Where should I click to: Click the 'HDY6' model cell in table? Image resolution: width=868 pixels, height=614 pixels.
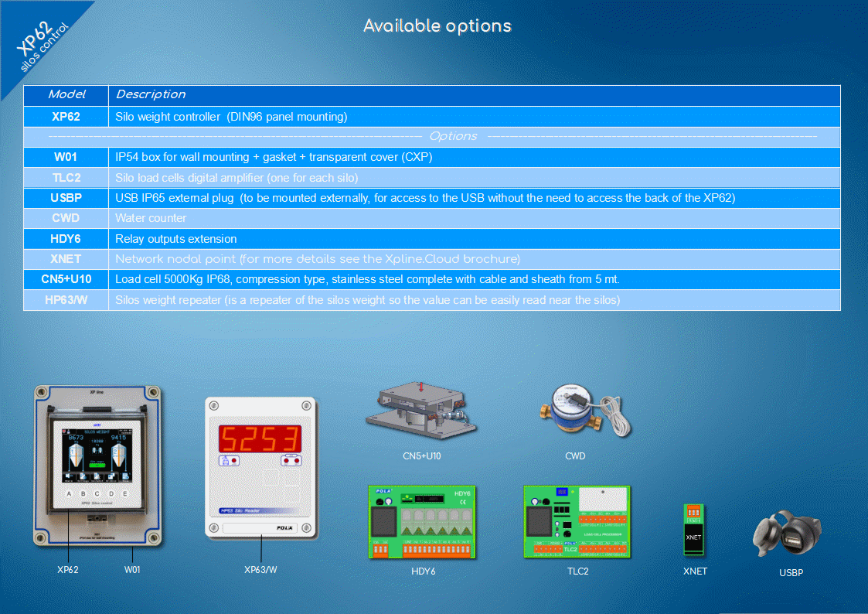(x=66, y=239)
